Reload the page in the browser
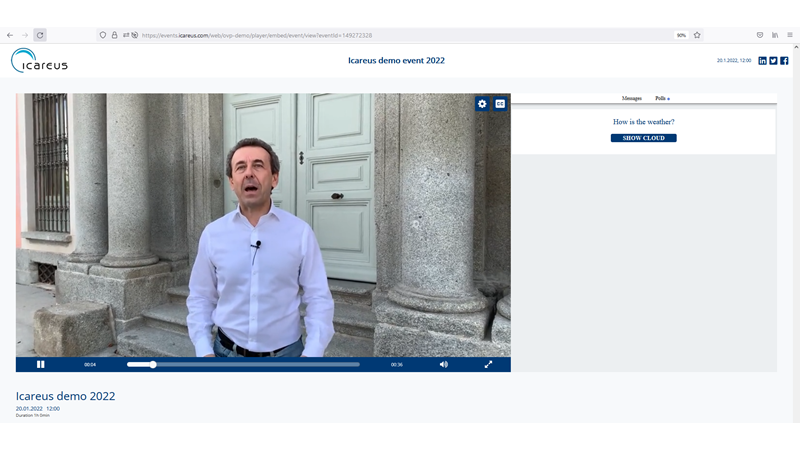800x450 pixels. point(40,35)
